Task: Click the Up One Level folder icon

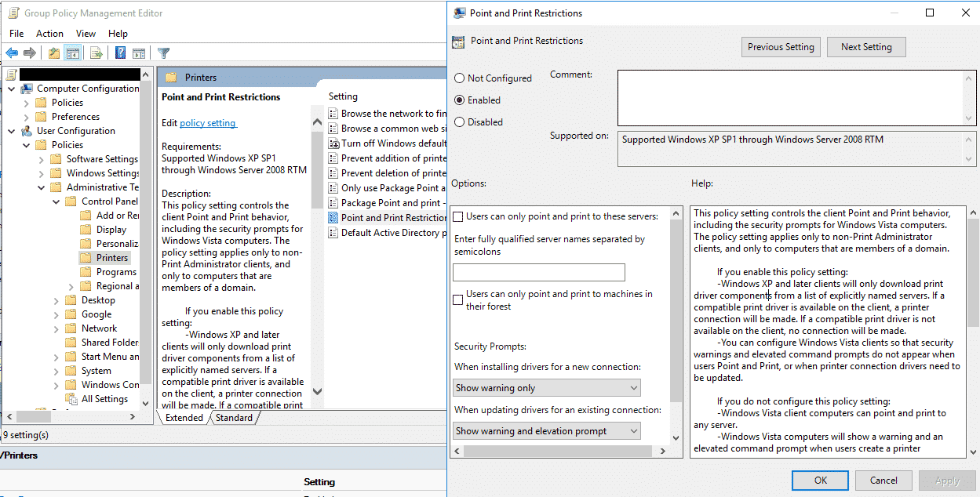Action: tap(53, 53)
